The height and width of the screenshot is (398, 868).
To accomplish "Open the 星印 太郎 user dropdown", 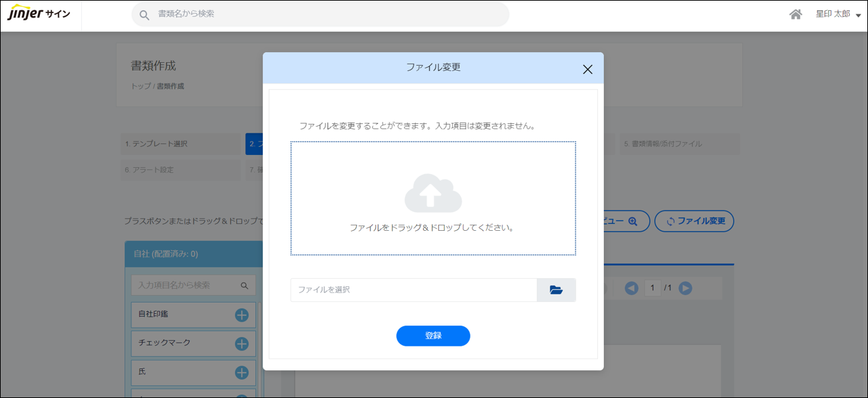I will pos(838,14).
